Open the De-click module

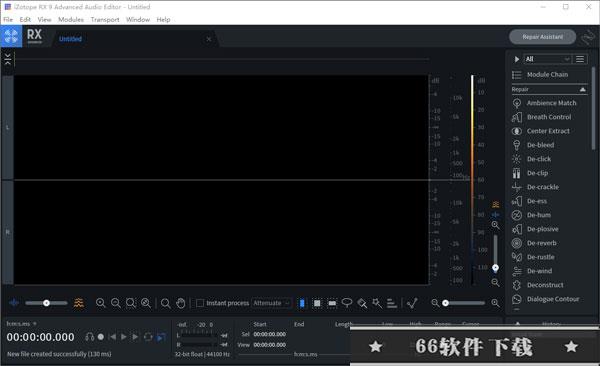tap(532, 159)
